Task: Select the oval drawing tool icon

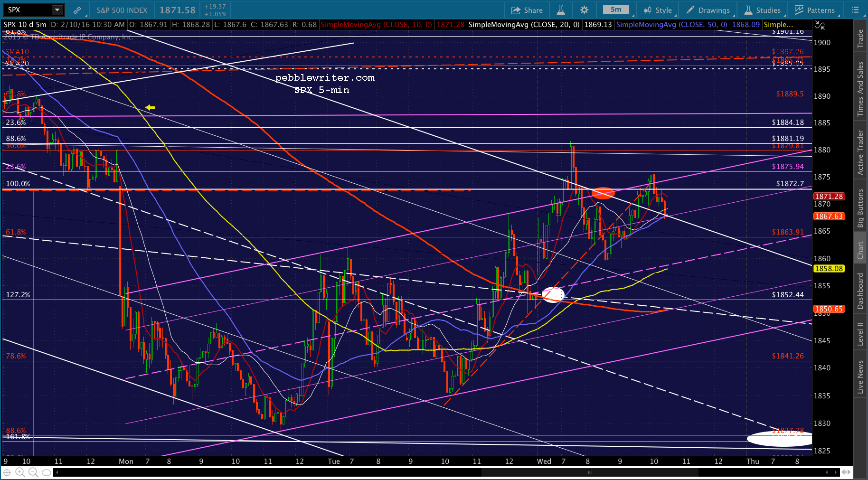Action: (46, 472)
